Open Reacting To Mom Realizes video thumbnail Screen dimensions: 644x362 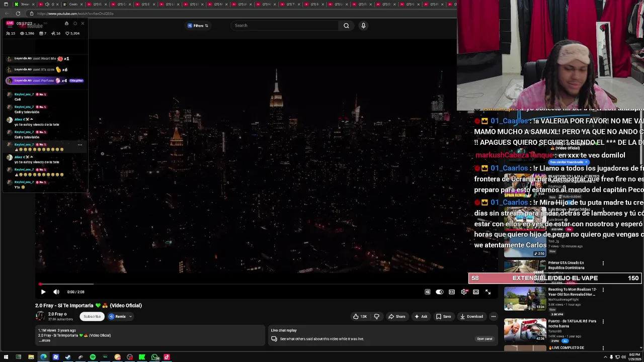click(x=525, y=299)
